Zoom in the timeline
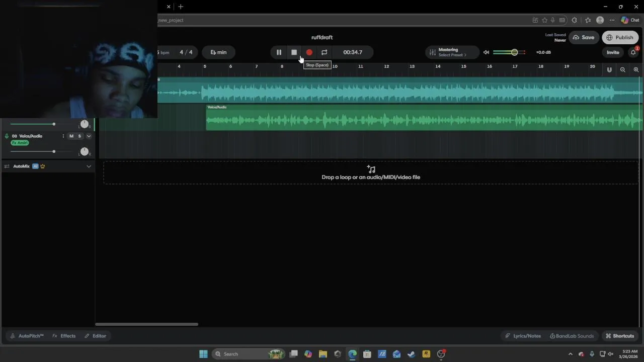Viewport: 644px width, 362px height. tap(636, 70)
